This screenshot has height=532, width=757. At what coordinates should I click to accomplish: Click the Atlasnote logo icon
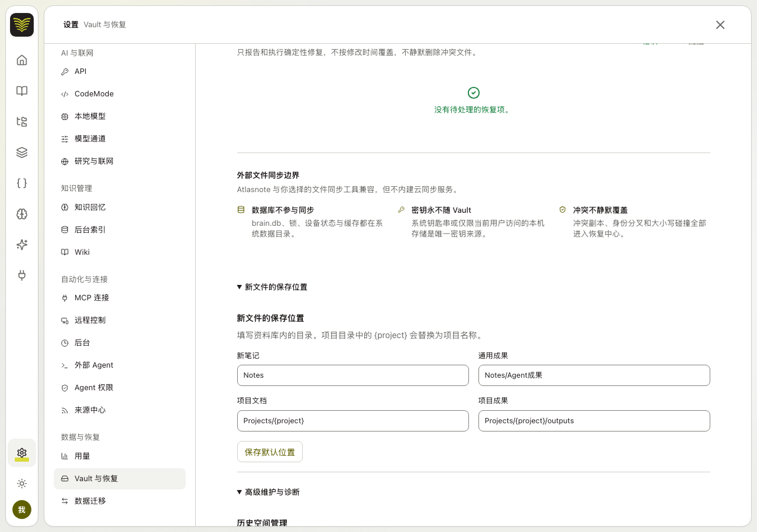22,25
